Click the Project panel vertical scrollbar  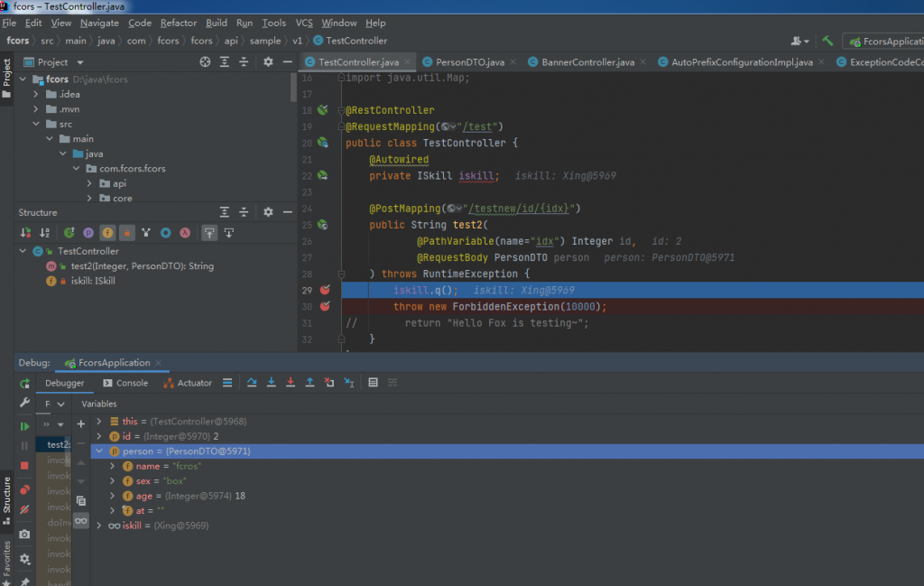(293, 88)
